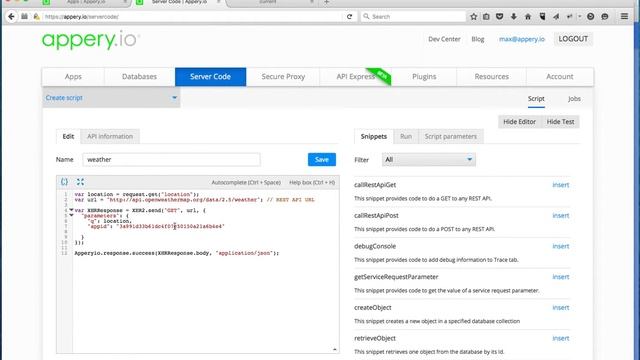Viewport: 640px width, 360px height.
Task: Save page to Pocket icon
Action: 500,17
